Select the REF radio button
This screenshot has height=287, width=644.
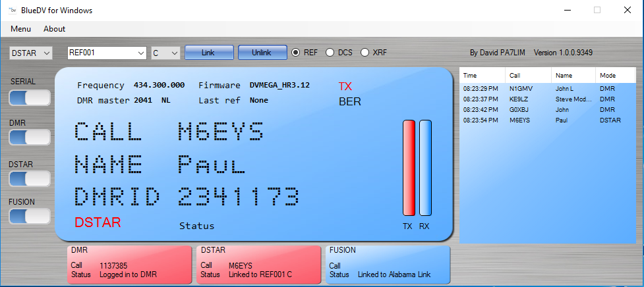pyautogui.click(x=296, y=53)
